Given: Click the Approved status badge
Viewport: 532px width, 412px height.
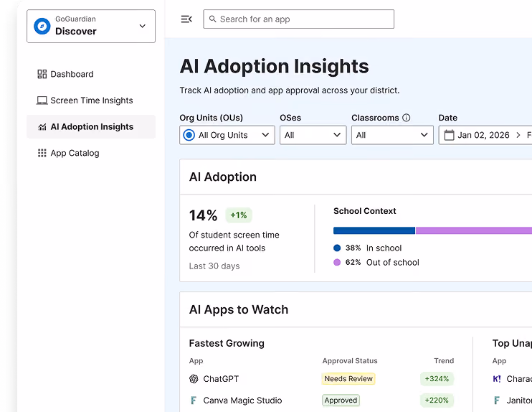Looking at the screenshot, I should pos(341,401).
